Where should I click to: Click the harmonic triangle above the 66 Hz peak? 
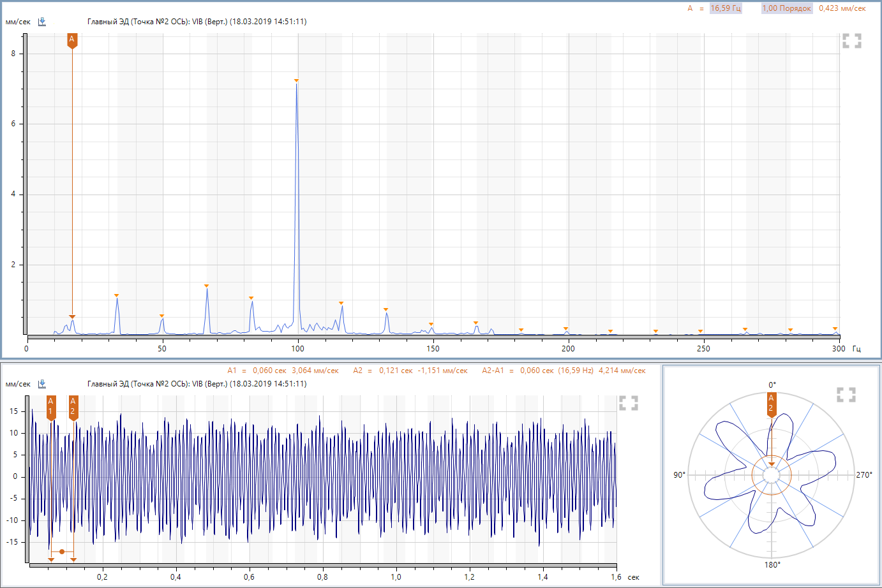[x=206, y=286]
